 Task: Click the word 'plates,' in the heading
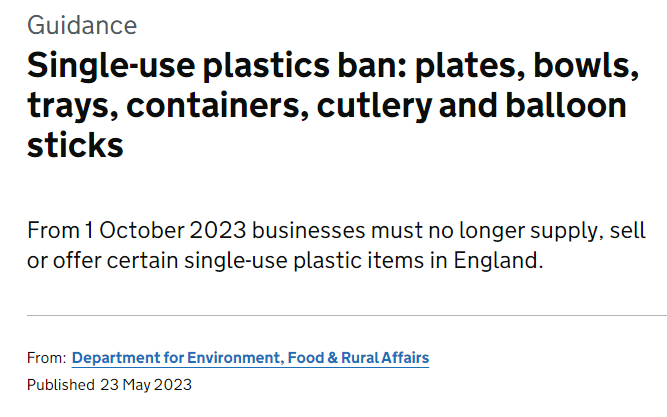(x=470, y=66)
